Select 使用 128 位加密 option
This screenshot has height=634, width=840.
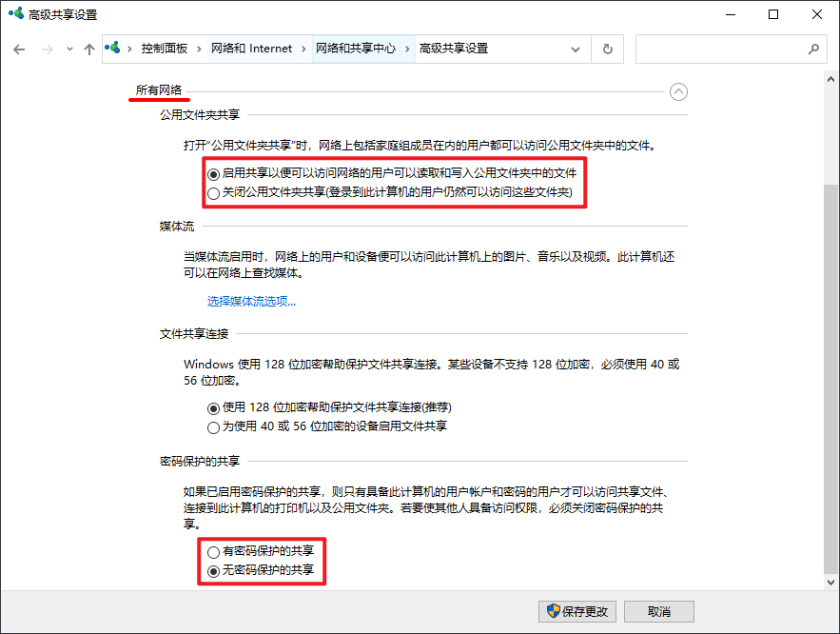tap(329, 407)
